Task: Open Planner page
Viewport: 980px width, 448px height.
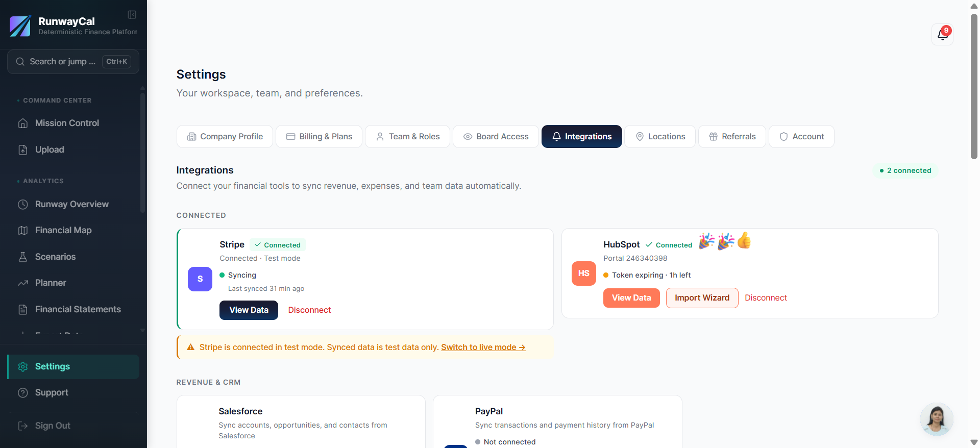Action: click(73, 283)
